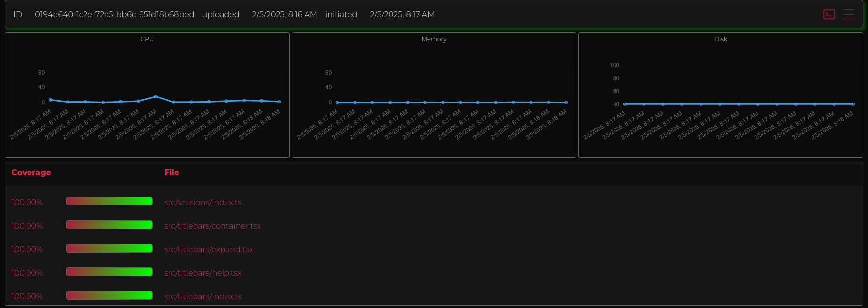This screenshot has height=308, width=868.
Task: Open the terminal console icon
Action: point(829,14)
